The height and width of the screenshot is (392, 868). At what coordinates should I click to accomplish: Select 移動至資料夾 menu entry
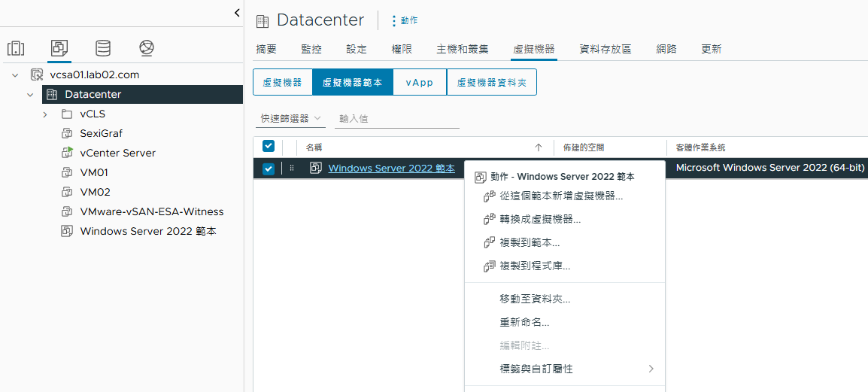(x=565, y=299)
